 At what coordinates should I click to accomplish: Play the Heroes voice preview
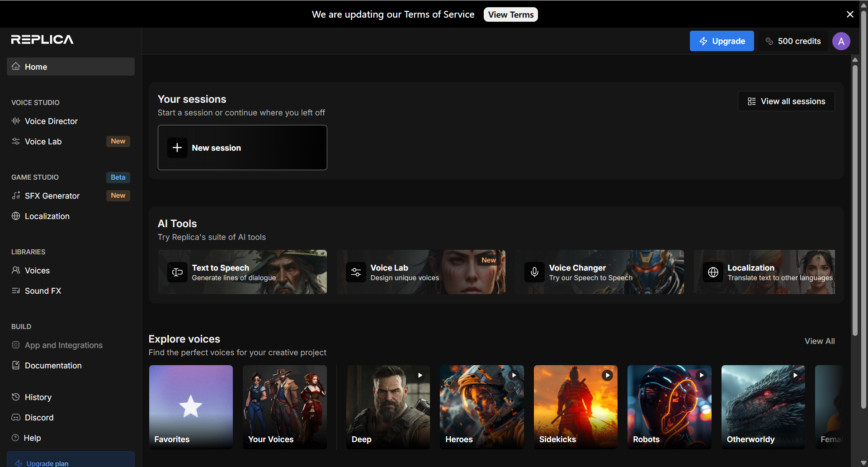pos(514,375)
